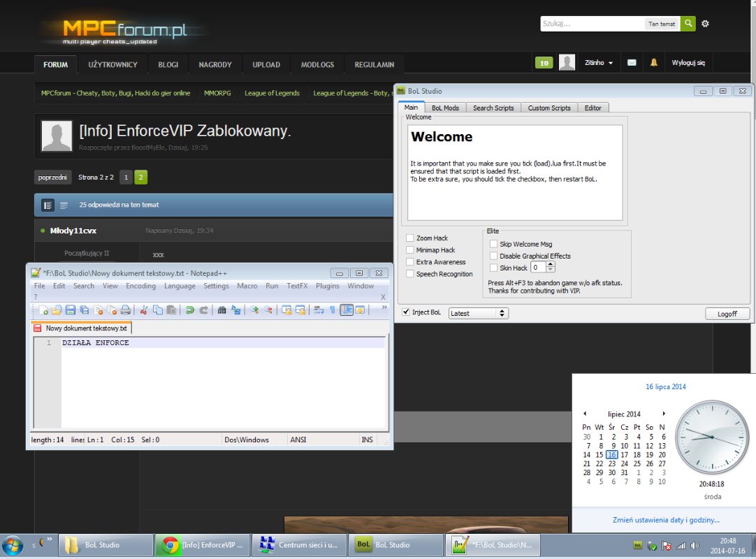Increase the Skin Hack number value

coord(550,265)
